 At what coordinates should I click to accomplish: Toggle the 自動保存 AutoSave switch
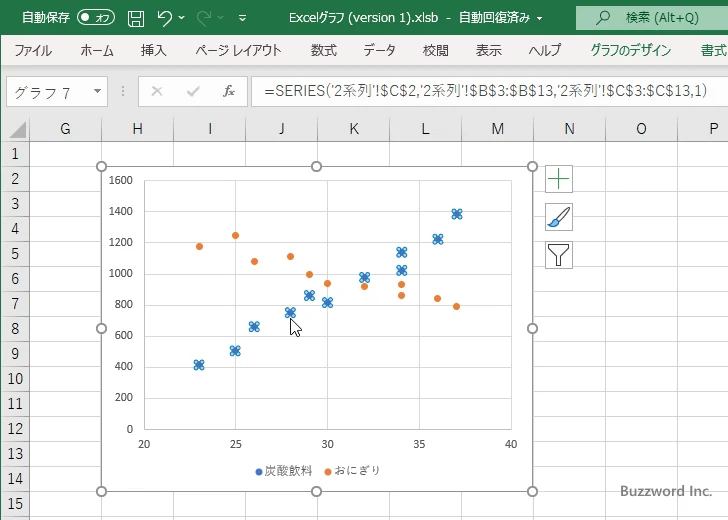96,18
